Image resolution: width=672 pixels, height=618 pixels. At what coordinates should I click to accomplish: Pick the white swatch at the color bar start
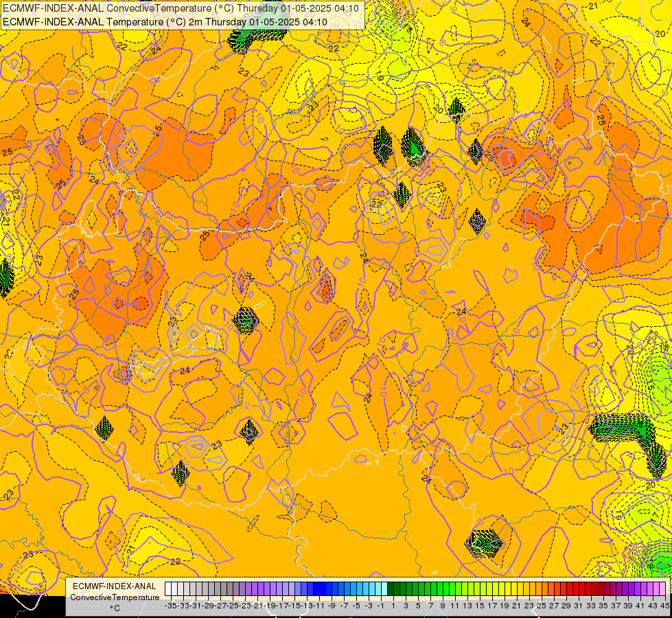coord(168,589)
